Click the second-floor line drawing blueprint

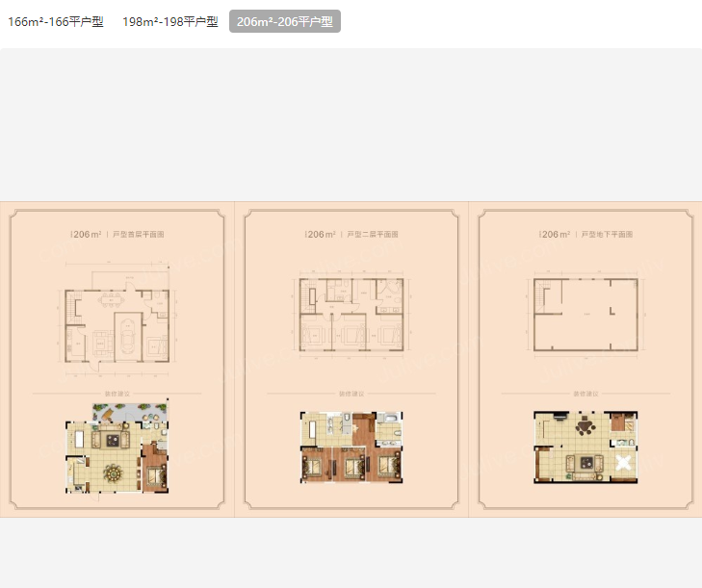point(351,314)
